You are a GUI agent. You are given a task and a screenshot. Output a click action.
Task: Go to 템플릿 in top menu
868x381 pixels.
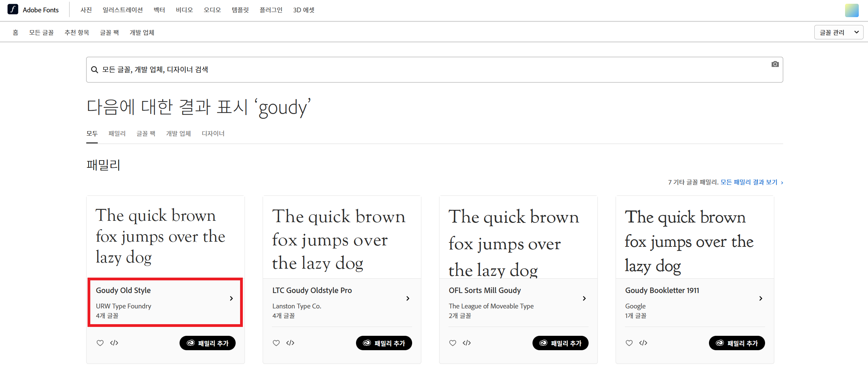pos(240,10)
